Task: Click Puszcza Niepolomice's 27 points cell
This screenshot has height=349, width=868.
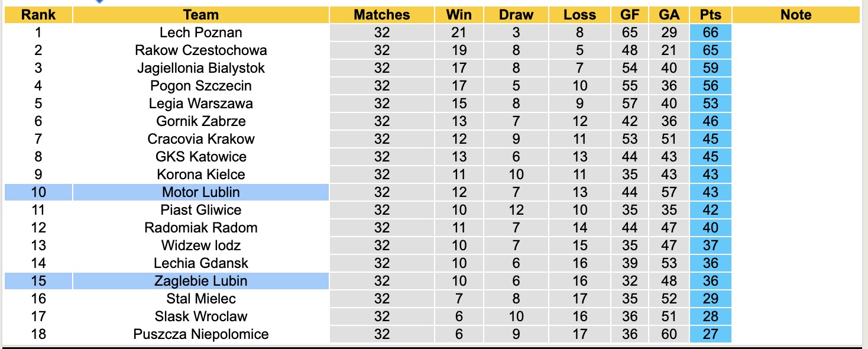Action: 710,334
